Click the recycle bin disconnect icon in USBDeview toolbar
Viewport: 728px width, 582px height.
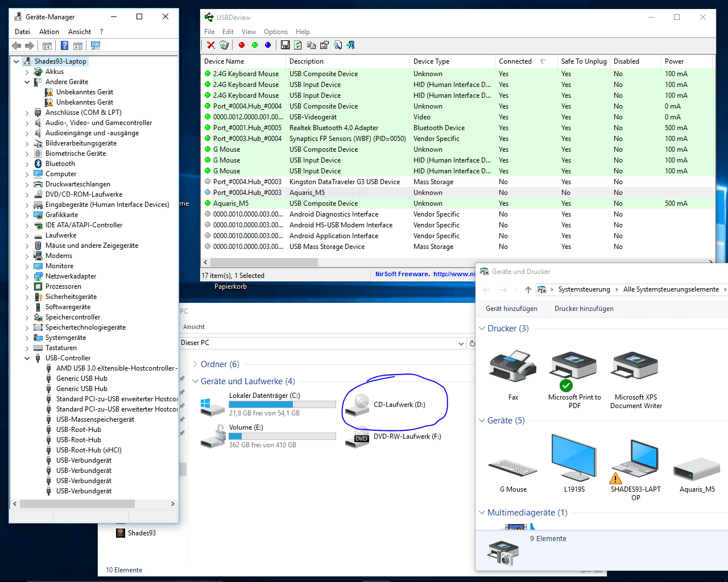224,45
